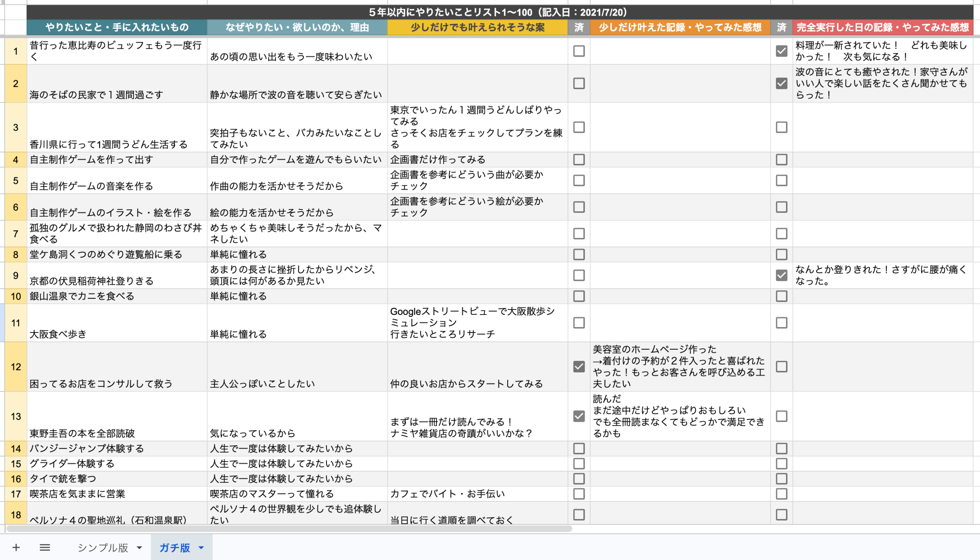Open the ガチ版 tab dropdown arrow

coord(201,547)
